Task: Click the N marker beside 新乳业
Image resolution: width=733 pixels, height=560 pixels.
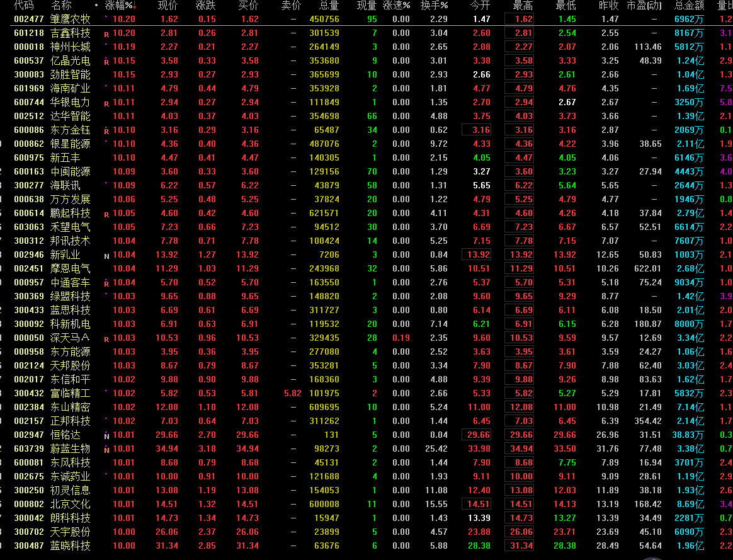Action: point(106,256)
